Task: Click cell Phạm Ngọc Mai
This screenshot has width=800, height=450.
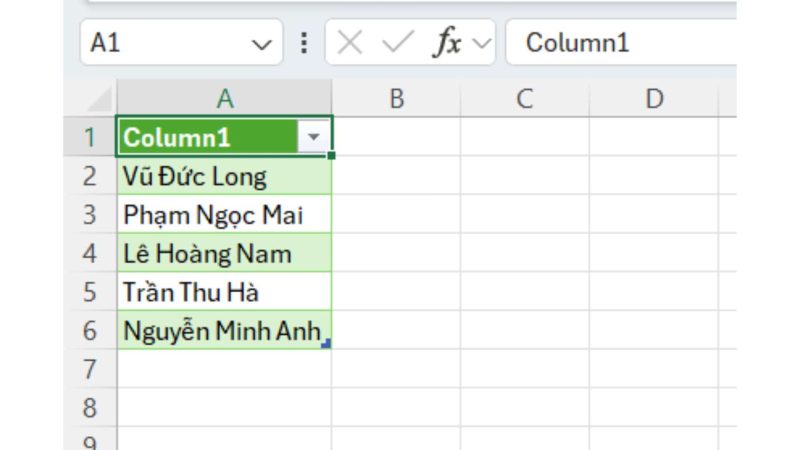Action: (x=224, y=215)
